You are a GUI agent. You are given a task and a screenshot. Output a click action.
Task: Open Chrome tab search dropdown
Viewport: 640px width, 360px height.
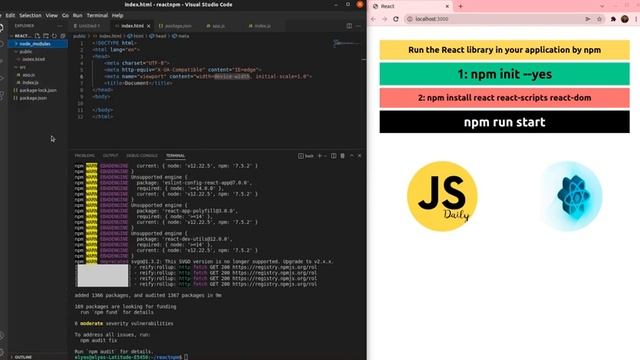(x=602, y=6)
